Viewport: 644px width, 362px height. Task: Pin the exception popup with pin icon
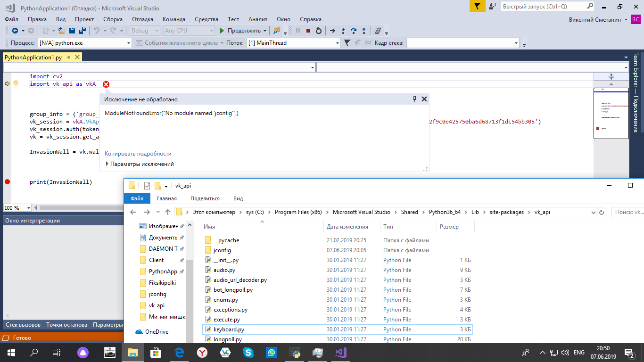pyautogui.click(x=414, y=99)
